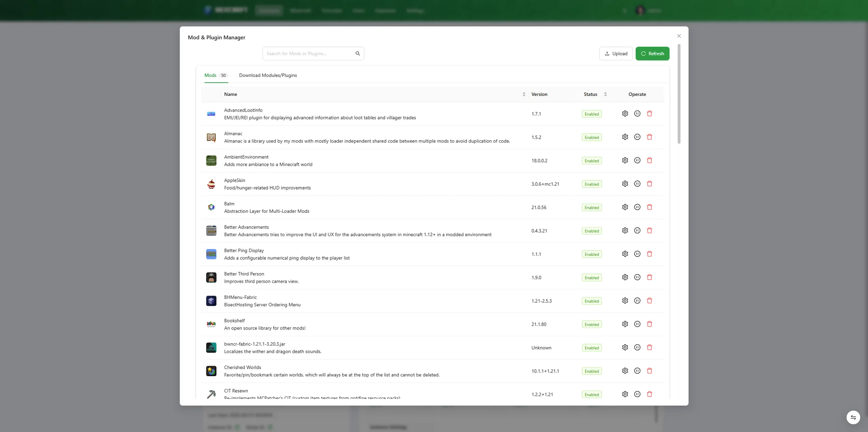The width and height of the screenshot is (868, 432).
Task: Disable AppleSkin using pause icon
Action: pyautogui.click(x=637, y=184)
